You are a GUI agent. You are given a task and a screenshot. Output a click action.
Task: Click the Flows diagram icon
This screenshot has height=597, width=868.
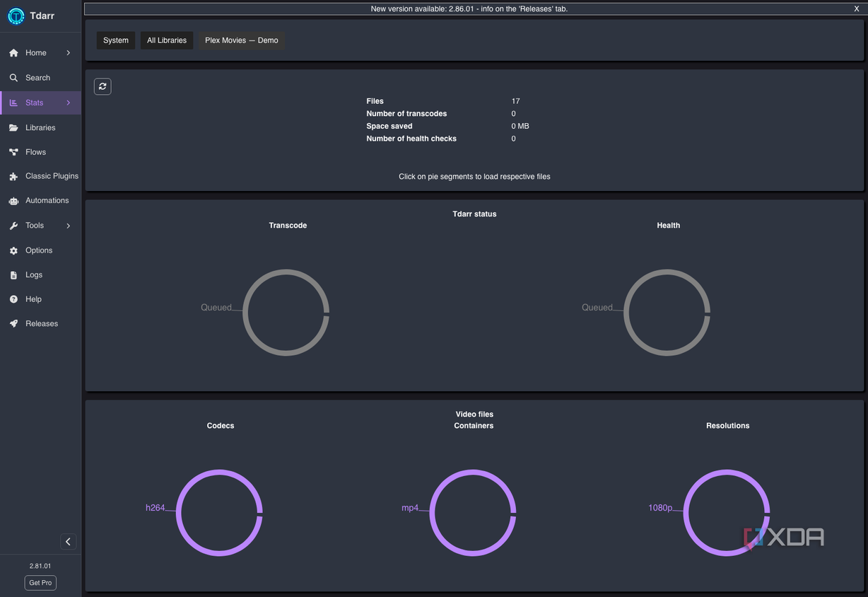tap(13, 152)
